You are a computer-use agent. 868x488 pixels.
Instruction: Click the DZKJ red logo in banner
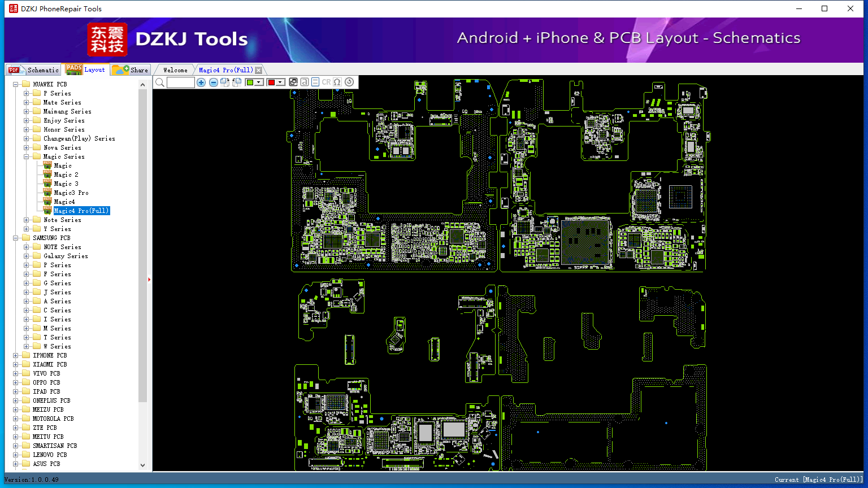107,40
